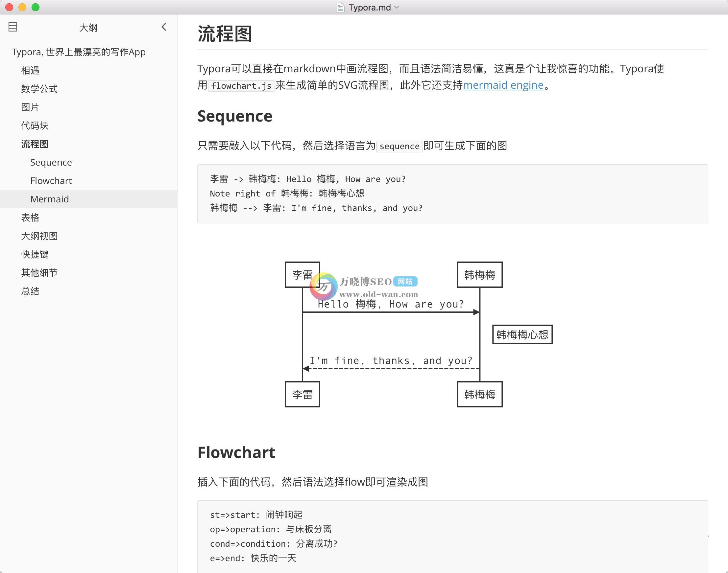
Task: Click the top 李雷 box in sequence diagram
Action: 302,275
